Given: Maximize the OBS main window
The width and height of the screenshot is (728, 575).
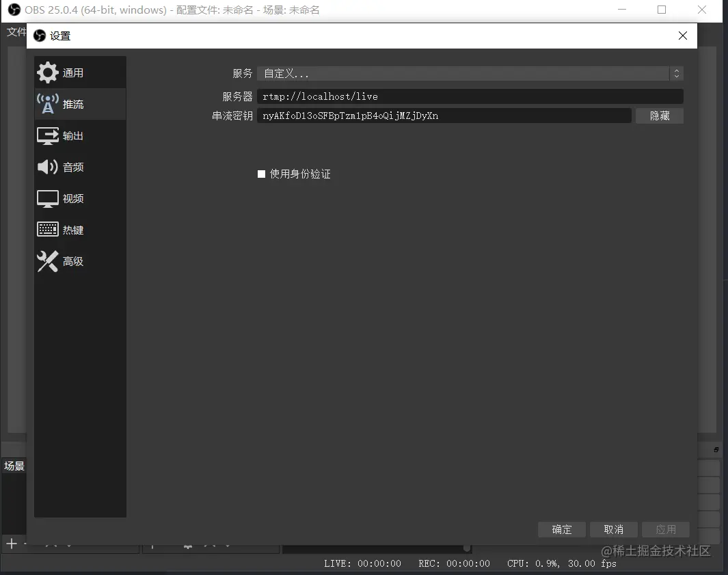Looking at the screenshot, I should click(x=662, y=10).
